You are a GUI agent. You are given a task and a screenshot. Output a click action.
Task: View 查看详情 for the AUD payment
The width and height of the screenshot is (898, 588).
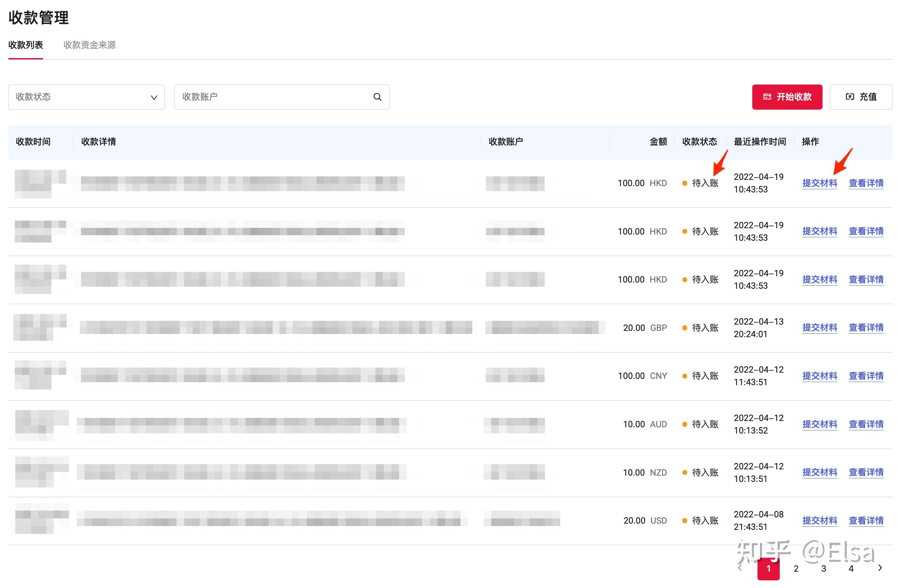866,424
